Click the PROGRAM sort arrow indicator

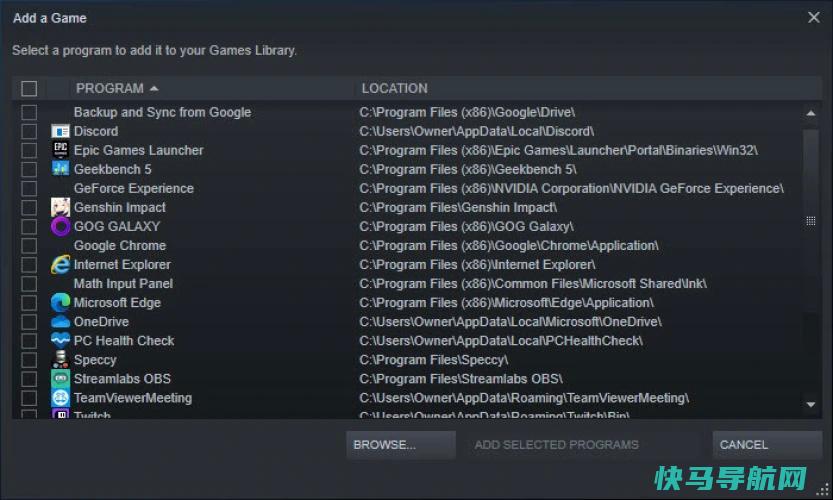pos(154,88)
